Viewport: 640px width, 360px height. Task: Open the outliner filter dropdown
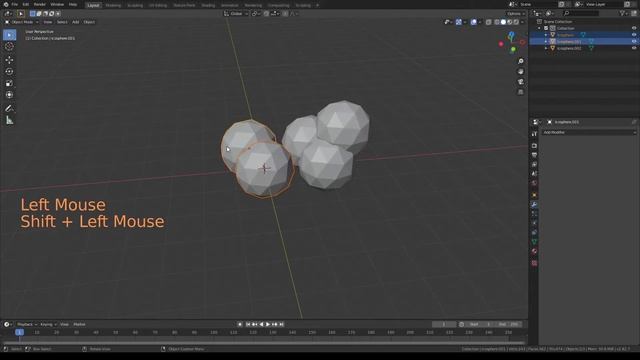point(624,13)
